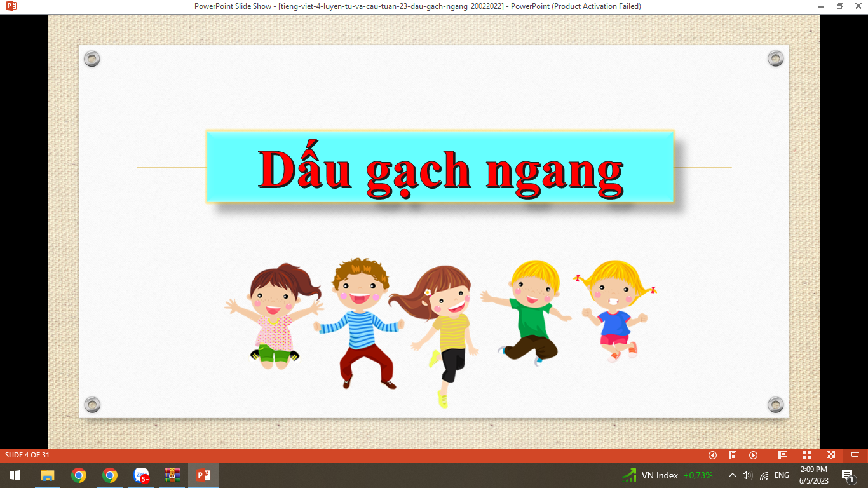Open the notification center
Screen dimensions: 868x488
click(x=847, y=475)
